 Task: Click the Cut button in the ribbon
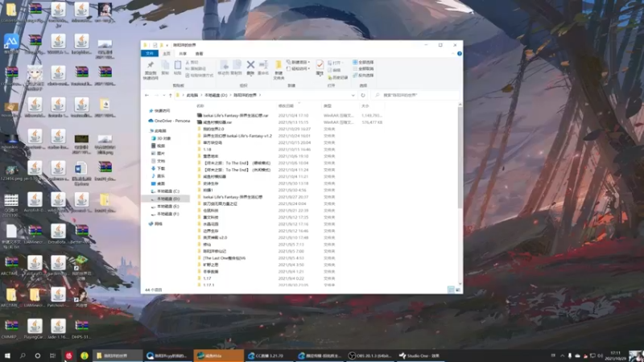192,63
